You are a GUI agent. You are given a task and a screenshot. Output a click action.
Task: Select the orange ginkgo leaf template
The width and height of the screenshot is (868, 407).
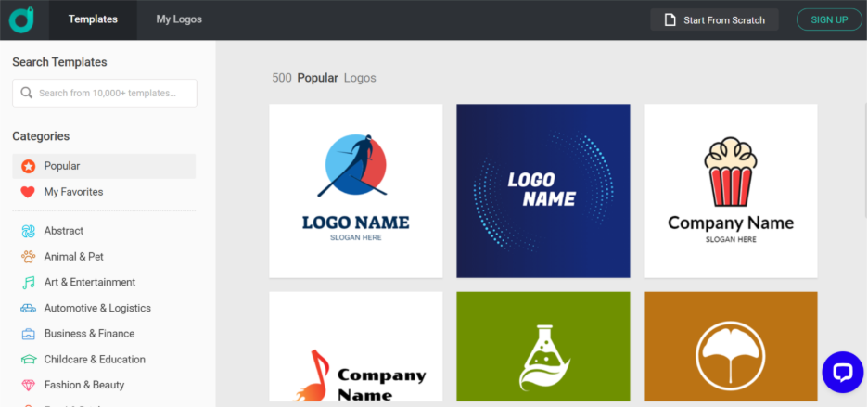(731, 347)
